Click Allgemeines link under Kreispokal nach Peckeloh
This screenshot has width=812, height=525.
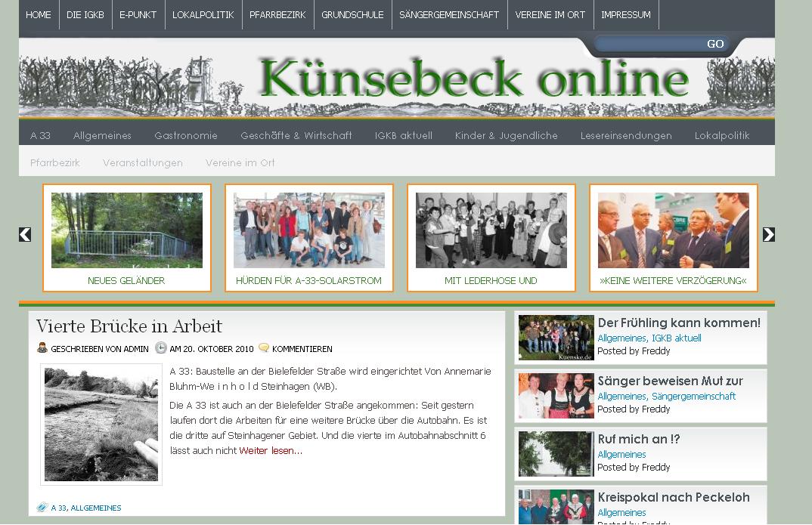click(x=622, y=513)
